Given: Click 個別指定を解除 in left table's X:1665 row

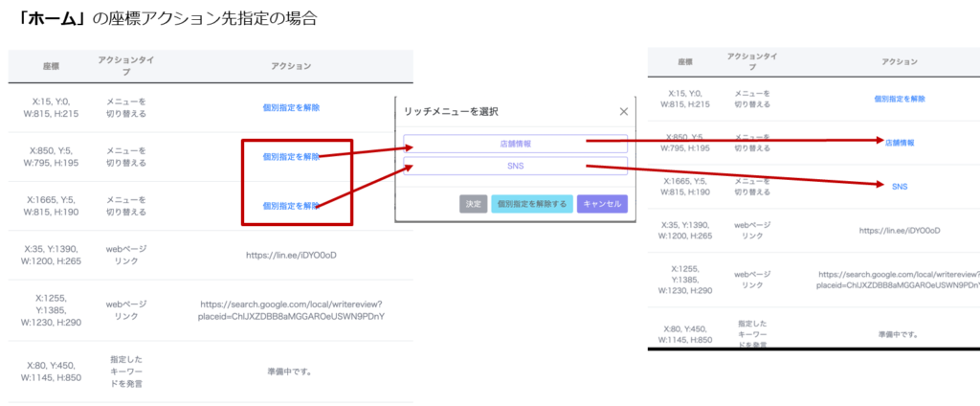Looking at the screenshot, I should click(x=291, y=206).
